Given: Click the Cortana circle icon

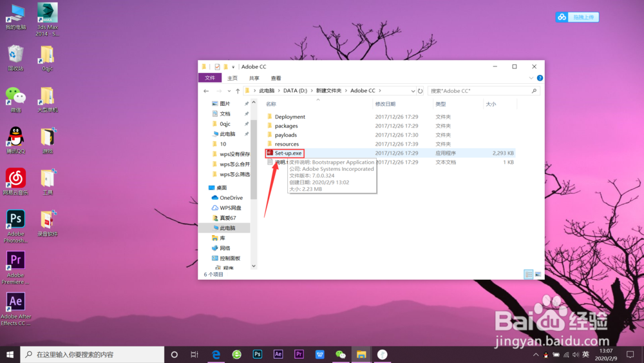Looking at the screenshot, I should [x=174, y=355].
